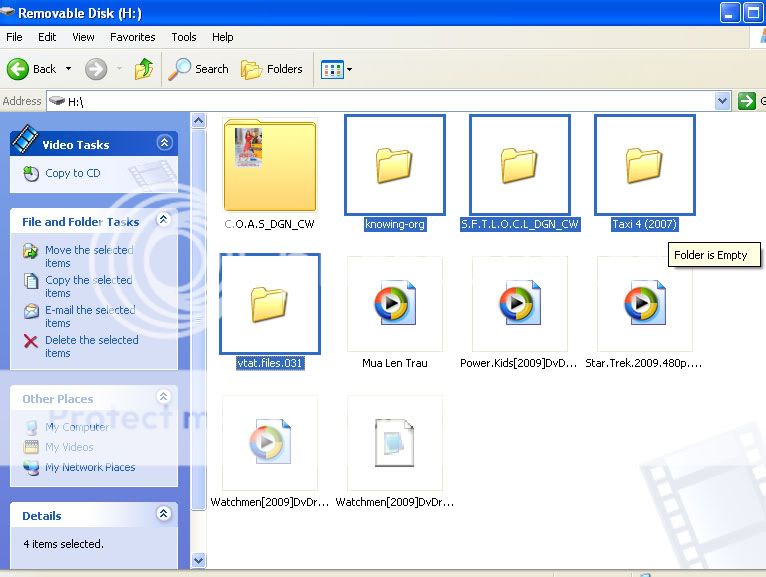Open the Back button history dropdown
The image size is (766, 577).
[x=69, y=69]
